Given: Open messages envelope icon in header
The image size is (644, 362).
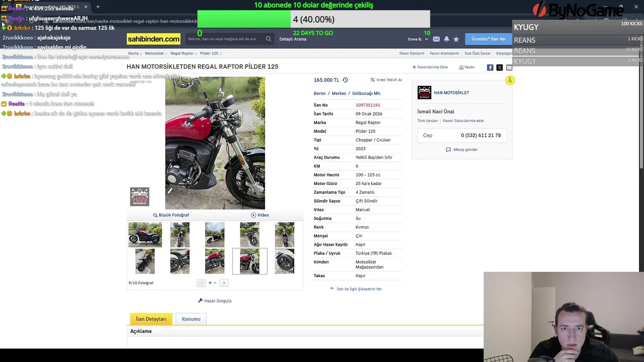Looking at the screenshot, I should (x=436, y=39).
